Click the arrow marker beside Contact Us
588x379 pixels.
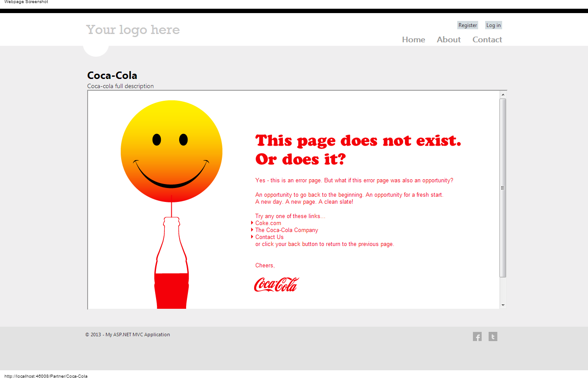click(252, 237)
